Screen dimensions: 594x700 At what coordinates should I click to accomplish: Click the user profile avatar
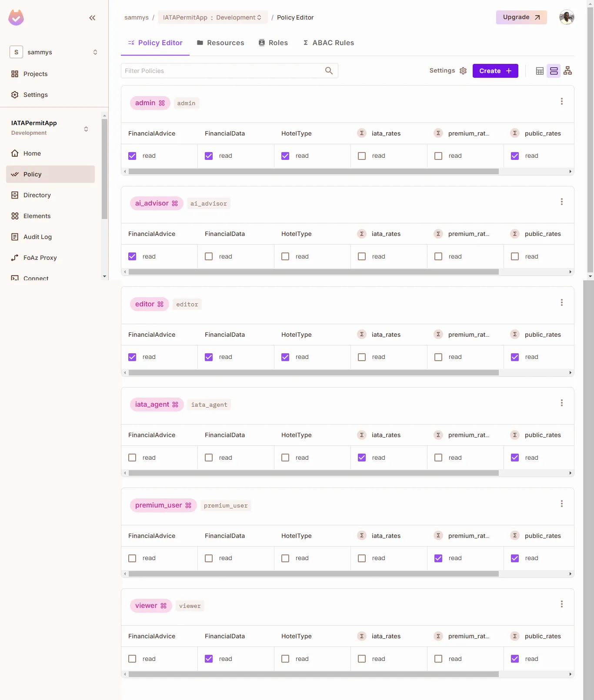[x=566, y=17]
